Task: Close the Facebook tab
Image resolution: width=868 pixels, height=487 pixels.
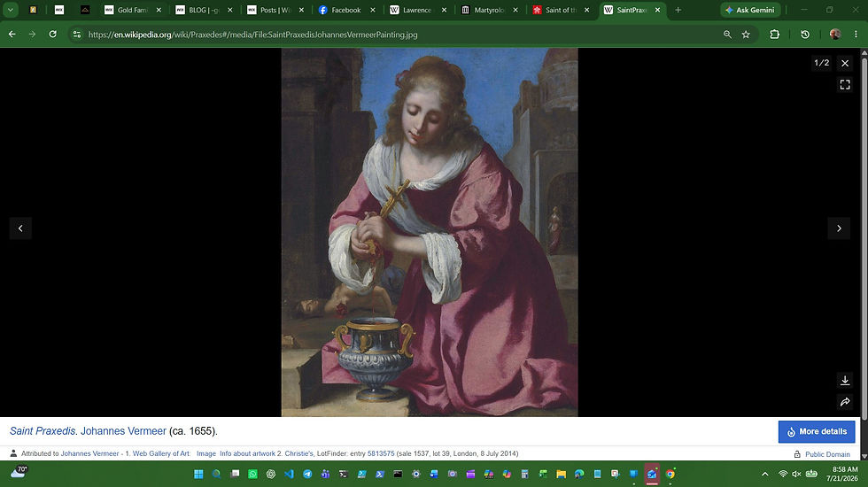Action: (x=373, y=10)
